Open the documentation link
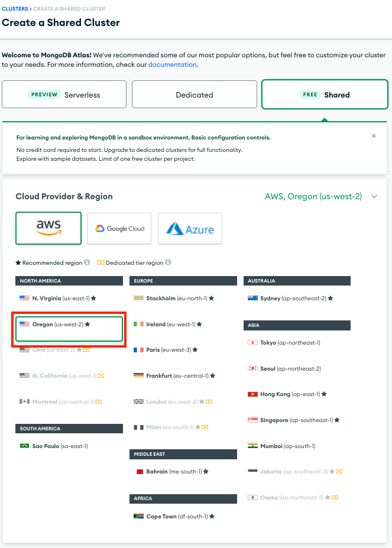The image size is (392, 548). pos(173,64)
